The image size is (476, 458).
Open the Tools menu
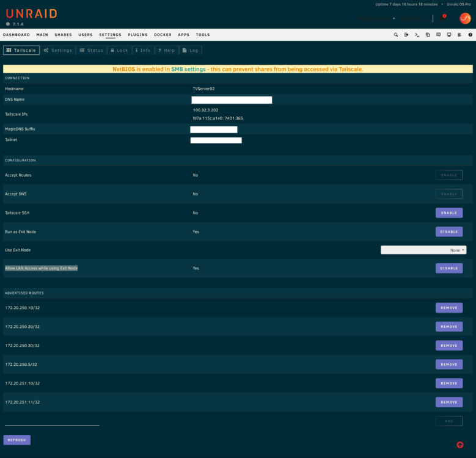click(x=203, y=35)
